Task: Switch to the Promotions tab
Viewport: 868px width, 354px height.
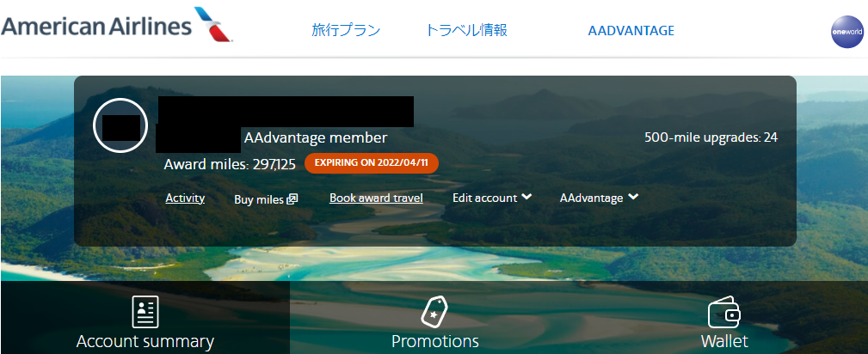Action: [x=434, y=318]
